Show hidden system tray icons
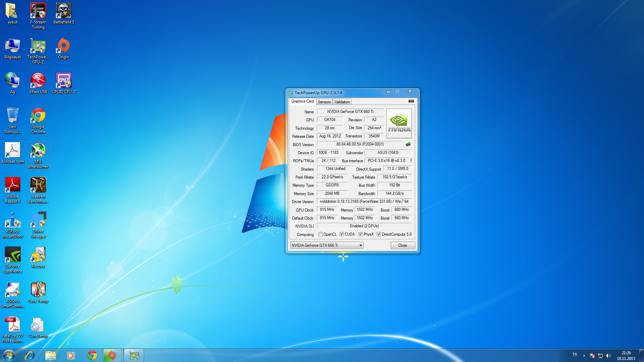Screen dimensions: 644x362 coord(584,355)
